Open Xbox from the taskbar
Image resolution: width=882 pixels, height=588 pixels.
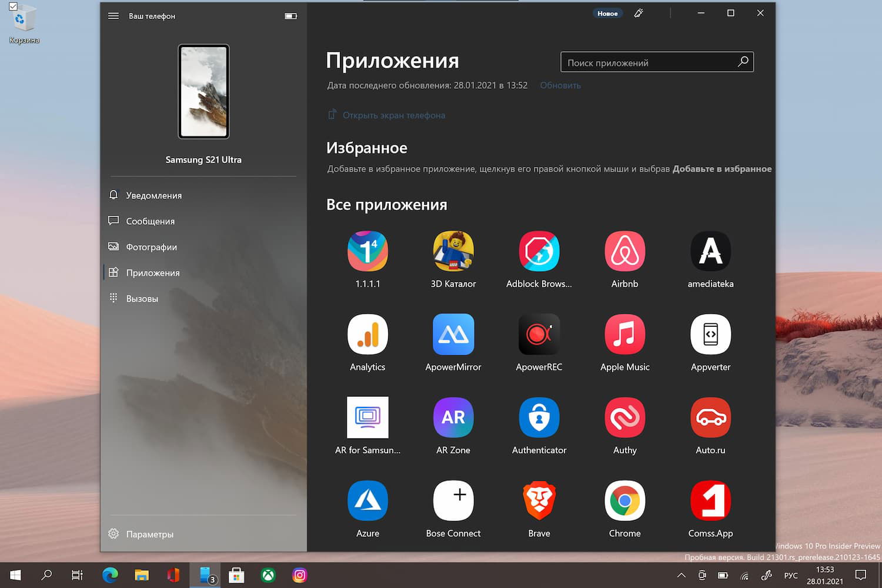(x=269, y=575)
